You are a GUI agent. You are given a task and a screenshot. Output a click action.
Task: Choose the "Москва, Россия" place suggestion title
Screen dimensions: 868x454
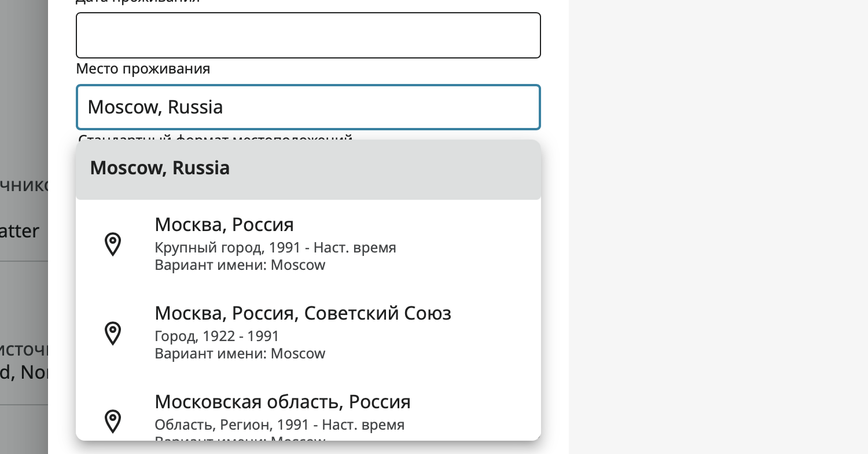224,225
